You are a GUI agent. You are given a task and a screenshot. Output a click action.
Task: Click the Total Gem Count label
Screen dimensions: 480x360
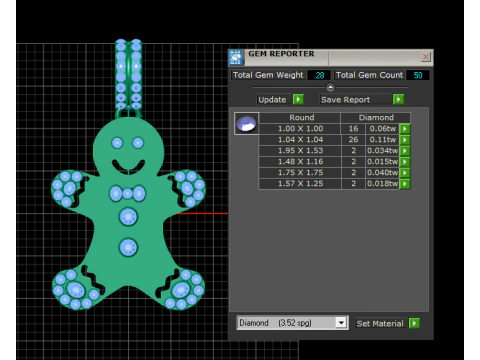pyautogui.click(x=369, y=75)
